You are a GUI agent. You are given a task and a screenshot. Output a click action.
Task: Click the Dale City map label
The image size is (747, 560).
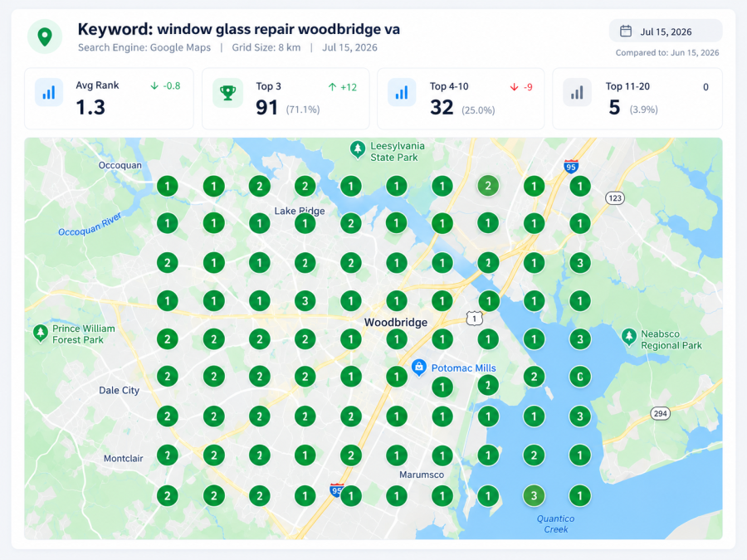point(119,391)
